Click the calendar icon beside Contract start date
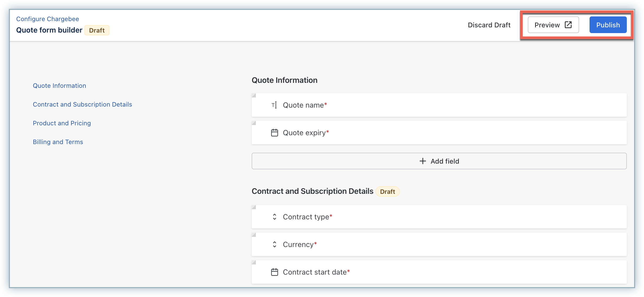This screenshot has height=297, width=644. pos(274,272)
